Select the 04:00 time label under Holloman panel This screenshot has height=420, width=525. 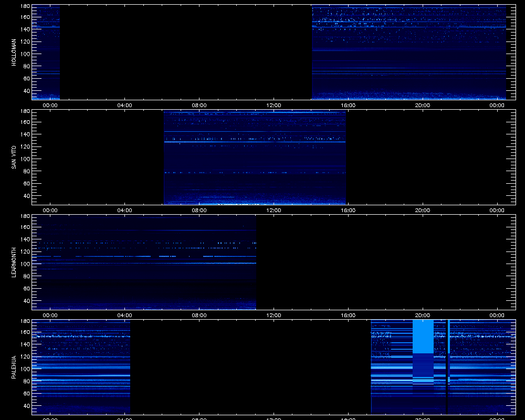tap(124, 105)
